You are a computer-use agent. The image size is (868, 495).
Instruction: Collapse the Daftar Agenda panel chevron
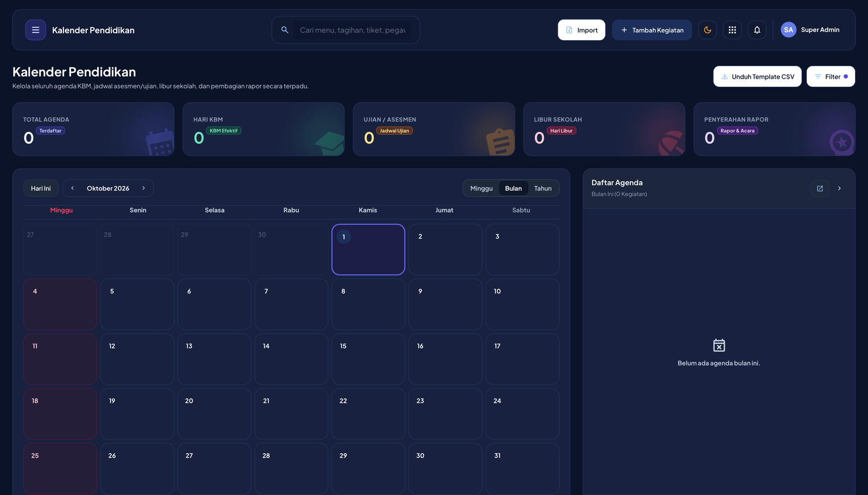click(839, 188)
